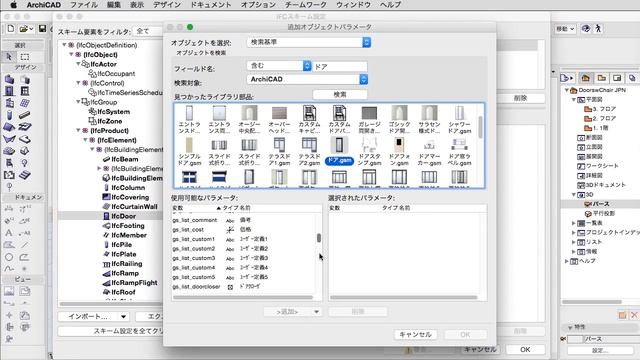640x360 pixels.
Task: Collapse the IfcElement tree node
Action: coord(85,140)
